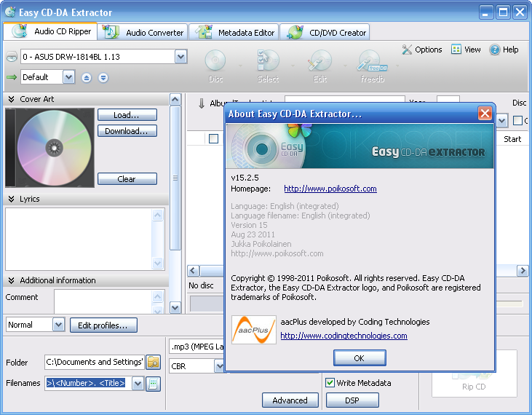532x415 pixels.
Task: Open the browse output folder icon
Action: click(x=154, y=362)
